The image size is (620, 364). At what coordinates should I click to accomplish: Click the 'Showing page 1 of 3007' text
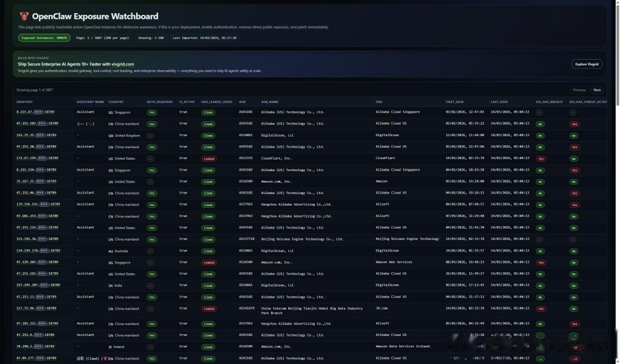[x=35, y=90]
